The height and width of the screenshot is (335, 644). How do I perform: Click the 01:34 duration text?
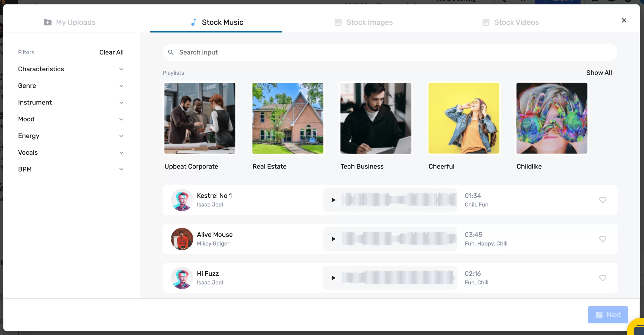(473, 196)
